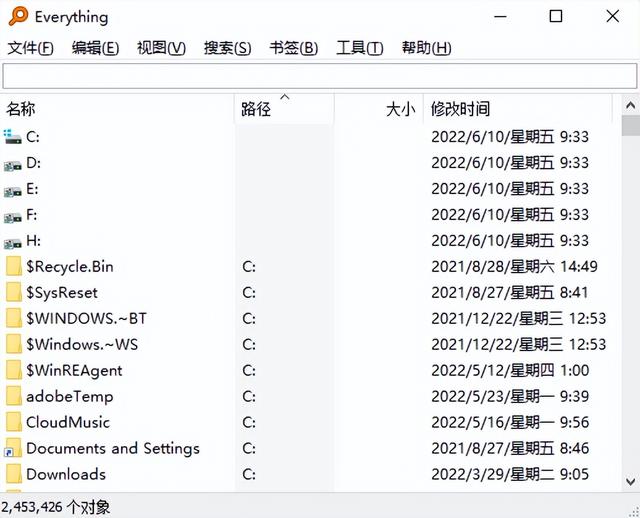Screen dimensions: 640x518
Task: Click the $Recycle.Bin folder icon
Action: 13,267
